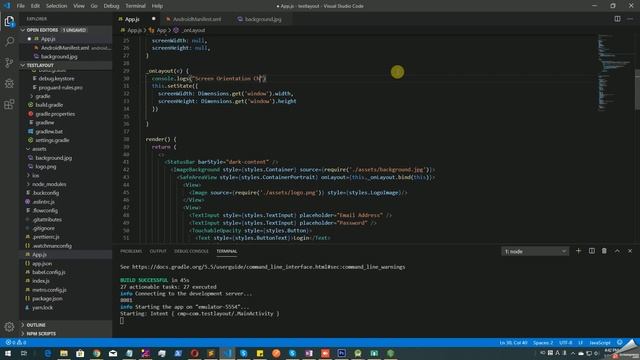Collapse the Open Editors section
The height and width of the screenshot is (360, 640).
[x=65, y=30]
